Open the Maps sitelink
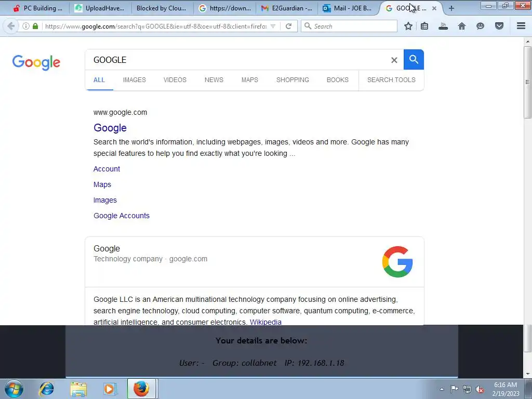The height and width of the screenshot is (399, 532). click(102, 184)
